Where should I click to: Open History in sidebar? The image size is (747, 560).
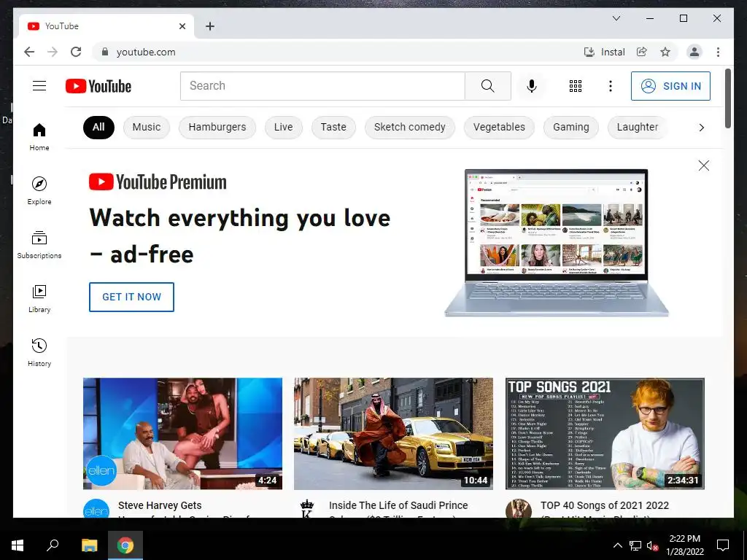39,352
